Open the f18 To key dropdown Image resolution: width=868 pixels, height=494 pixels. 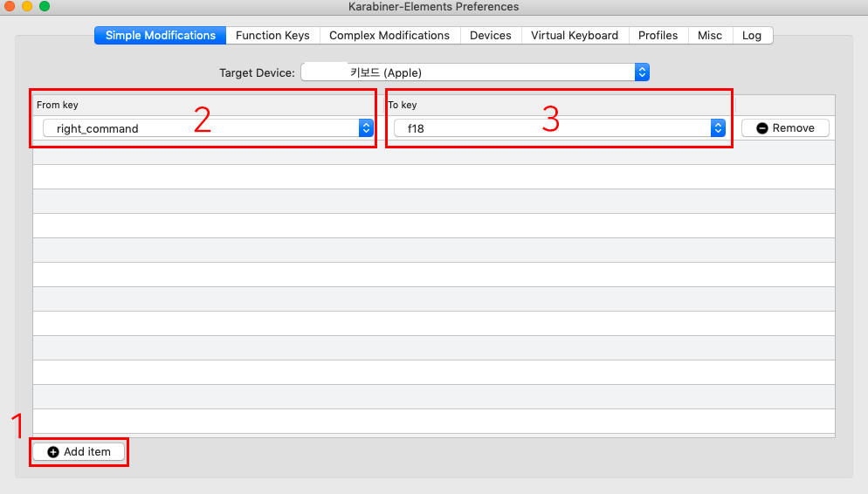click(x=560, y=128)
